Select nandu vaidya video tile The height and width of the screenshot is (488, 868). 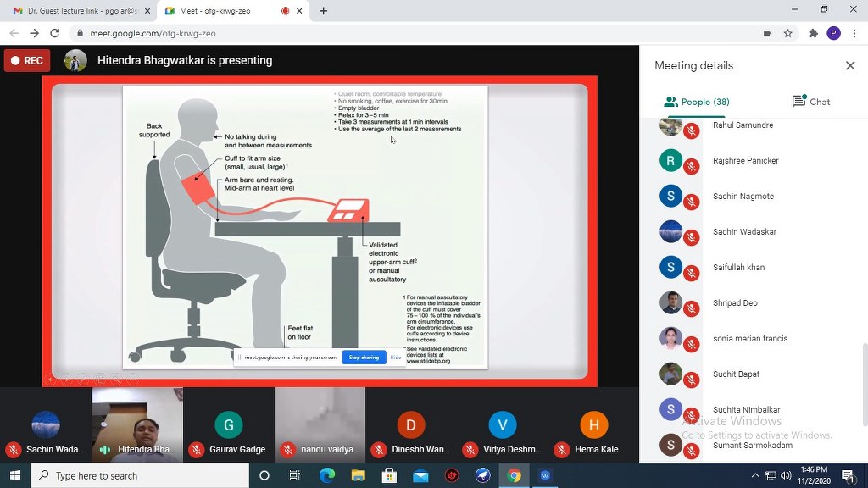point(320,425)
